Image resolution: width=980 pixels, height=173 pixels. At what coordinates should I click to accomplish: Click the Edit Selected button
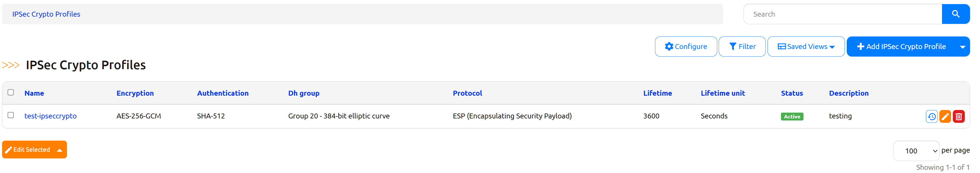pyautogui.click(x=30, y=149)
